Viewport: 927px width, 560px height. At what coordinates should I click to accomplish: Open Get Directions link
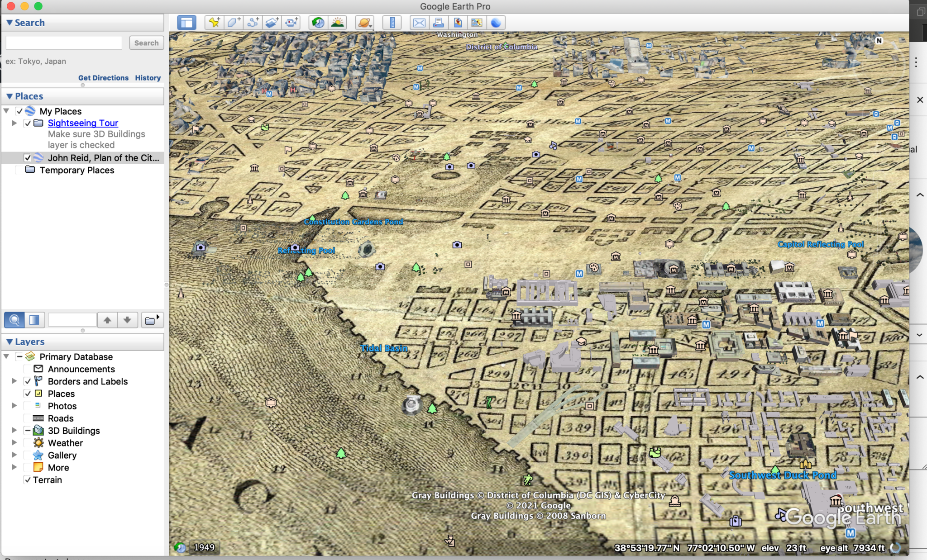103,78
